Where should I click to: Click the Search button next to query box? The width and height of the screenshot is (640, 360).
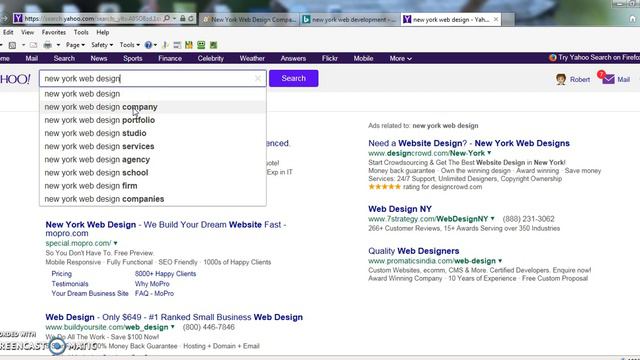coord(293,78)
